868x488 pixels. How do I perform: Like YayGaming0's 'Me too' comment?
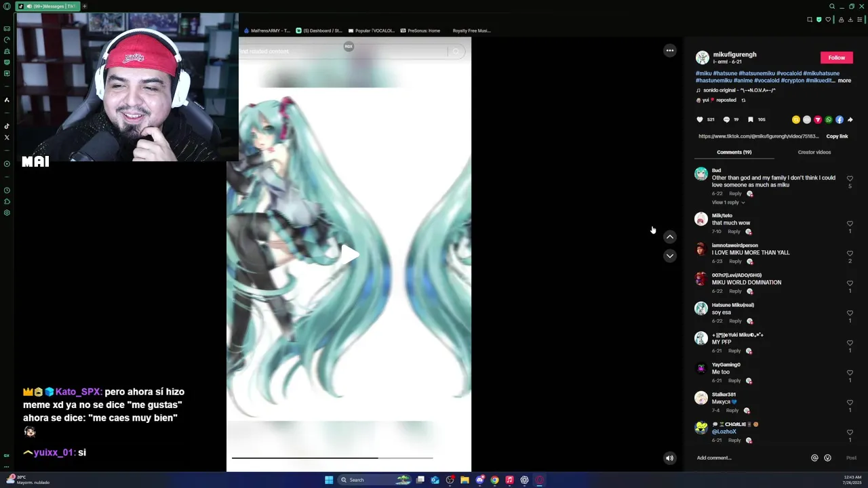[850, 373]
